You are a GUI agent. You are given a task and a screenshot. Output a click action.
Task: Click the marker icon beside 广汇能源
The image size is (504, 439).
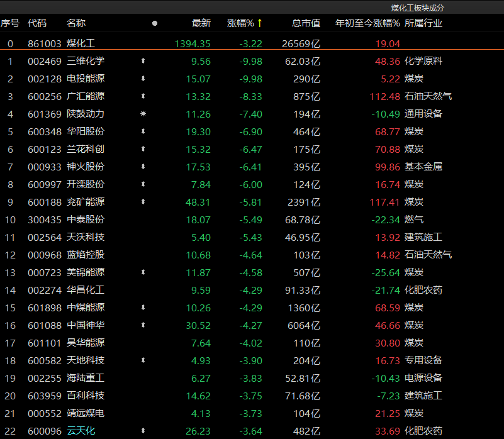coord(143,96)
